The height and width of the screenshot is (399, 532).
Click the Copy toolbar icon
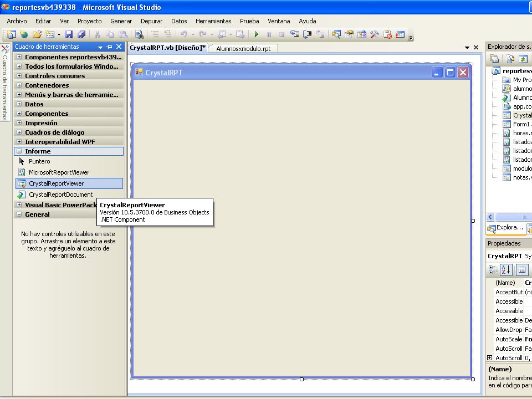pos(110,34)
